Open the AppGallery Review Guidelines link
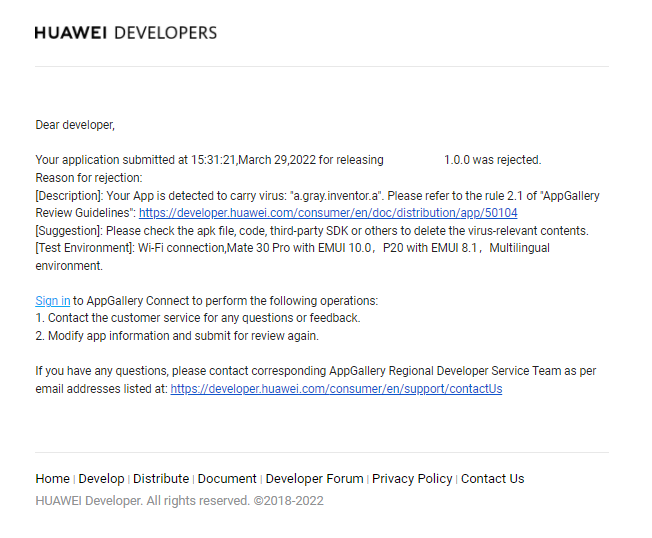The height and width of the screenshot is (538, 652). coord(328,213)
